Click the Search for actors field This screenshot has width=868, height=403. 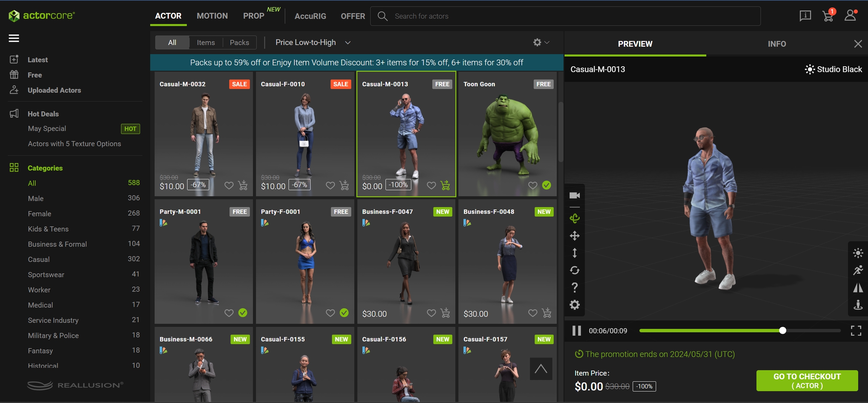[x=565, y=16]
